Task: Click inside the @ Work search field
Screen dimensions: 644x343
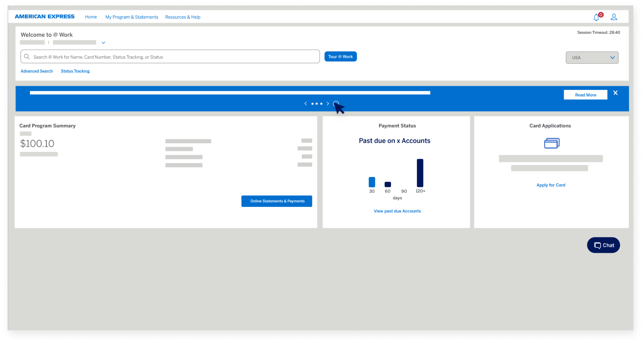Action: click(x=170, y=56)
